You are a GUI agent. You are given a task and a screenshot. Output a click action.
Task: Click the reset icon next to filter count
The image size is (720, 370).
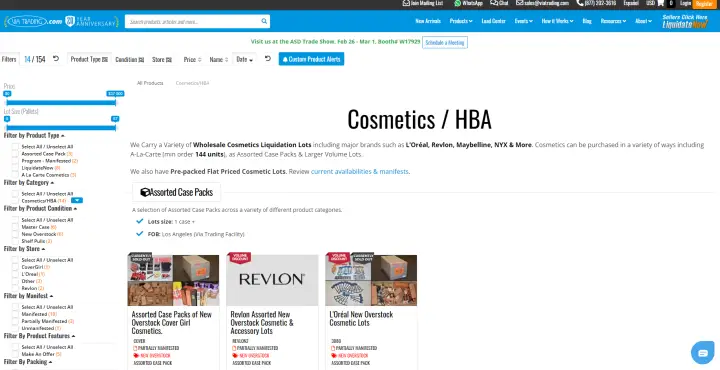click(56, 59)
